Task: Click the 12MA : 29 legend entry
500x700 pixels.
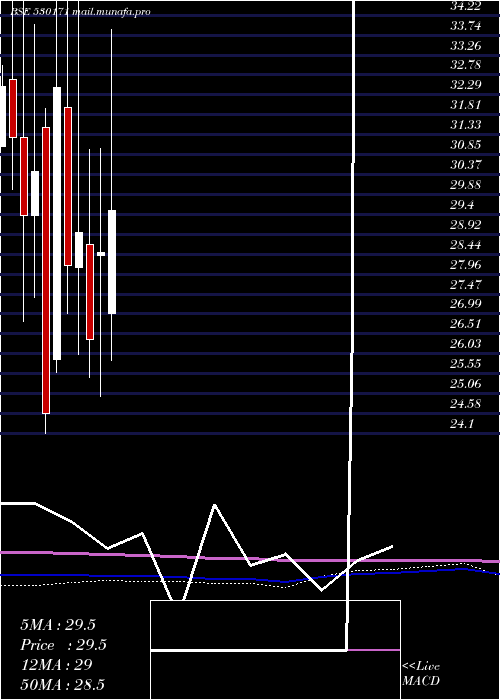Action: click(x=56, y=665)
